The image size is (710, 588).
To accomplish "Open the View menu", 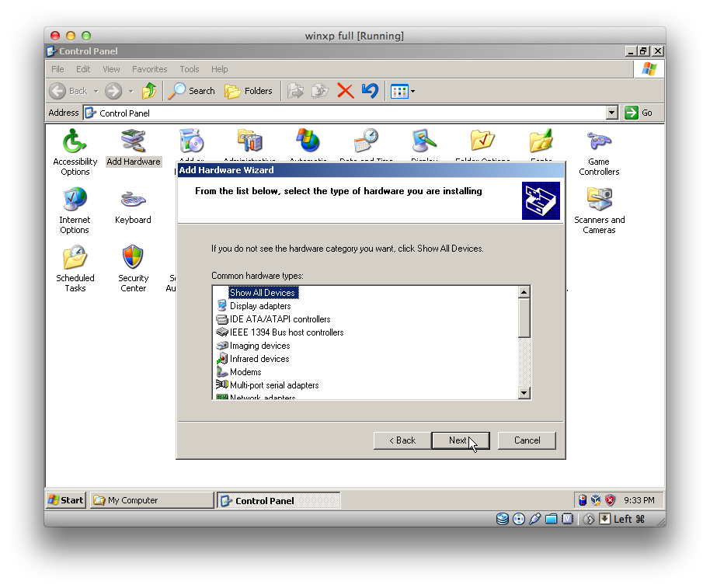I will (111, 69).
